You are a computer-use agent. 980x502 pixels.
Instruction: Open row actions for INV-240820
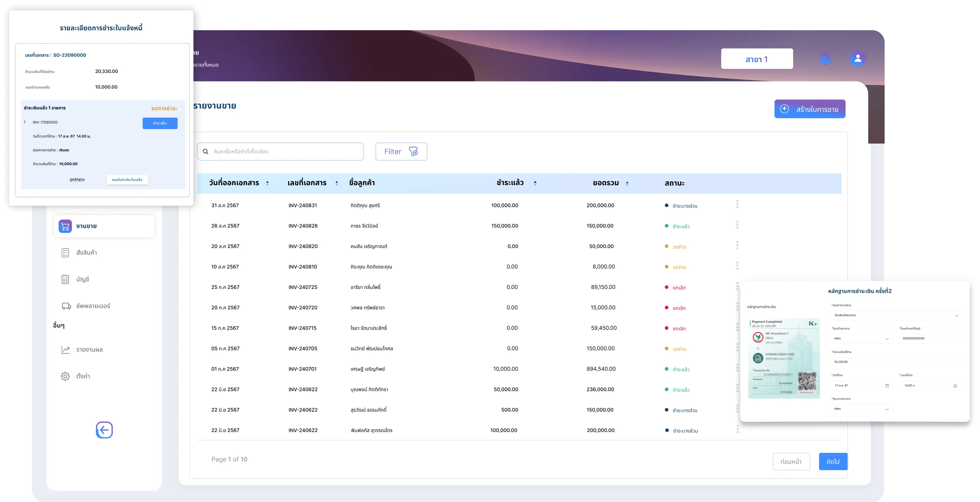[x=737, y=245]
